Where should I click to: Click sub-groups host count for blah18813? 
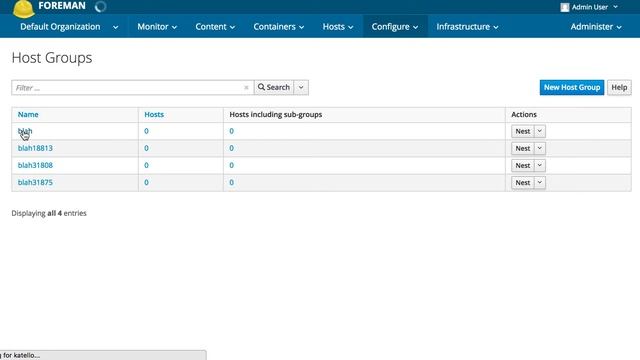[231, 148]
